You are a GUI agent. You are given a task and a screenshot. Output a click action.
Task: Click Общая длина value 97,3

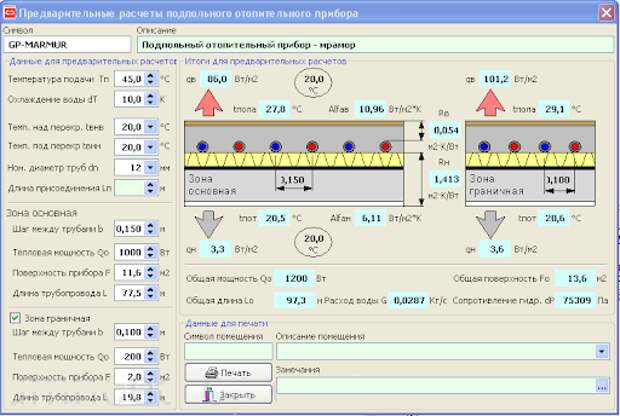point(295,301)
